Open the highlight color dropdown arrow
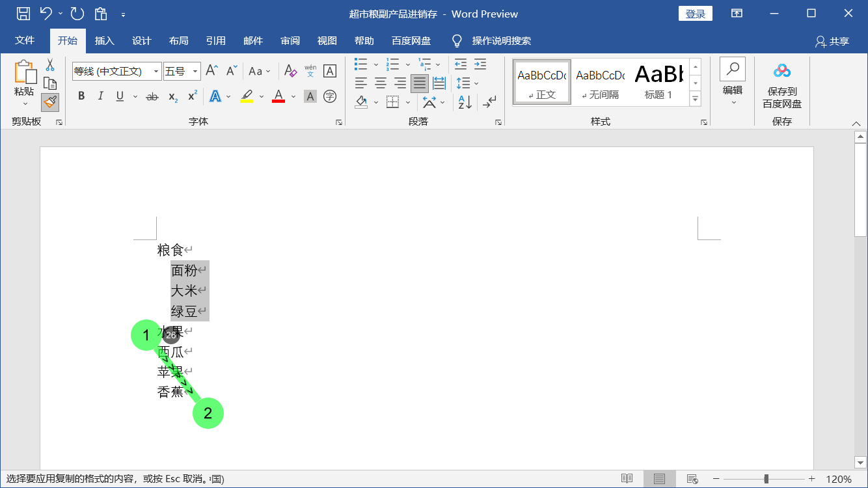This screenshot has width=868, height=488. 262,96
